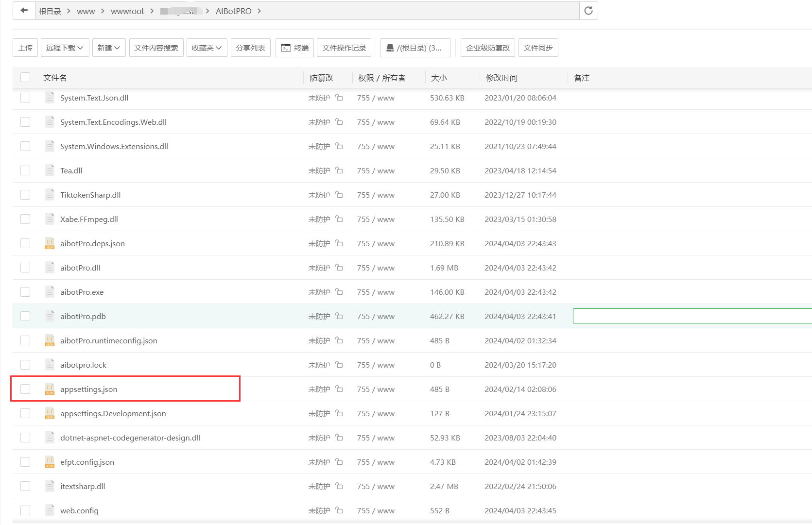812x525 pixels.
Task: Expand the 远程下载 dropdown
Action: 65,48
